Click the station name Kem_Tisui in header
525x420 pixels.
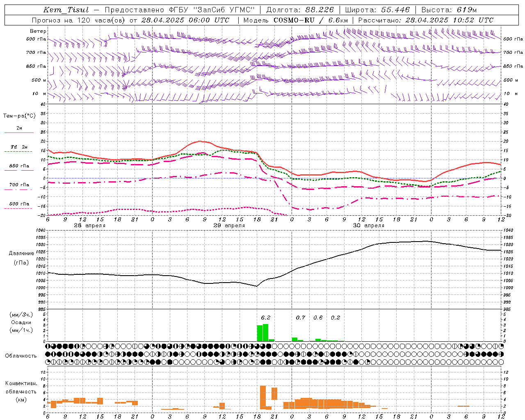[x=66, y=10]
